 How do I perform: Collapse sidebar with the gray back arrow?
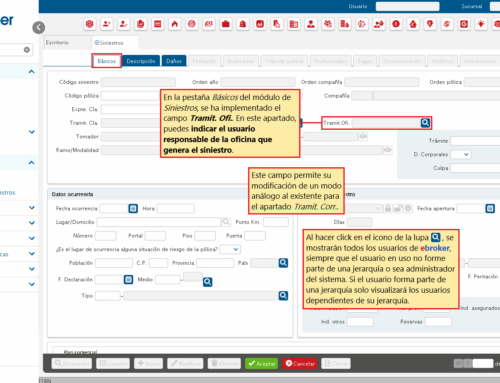point(39,27)
